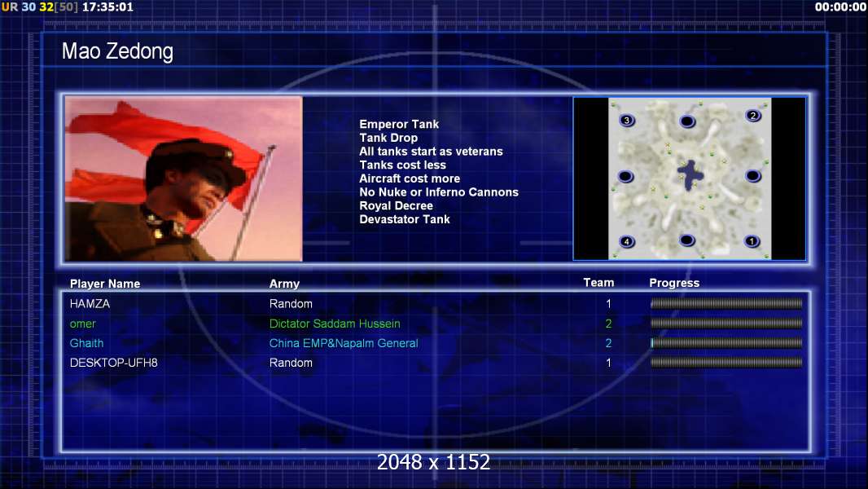868x489 pixels.
Task: Click Ghaith's loading progress bar
Action: 726,343
